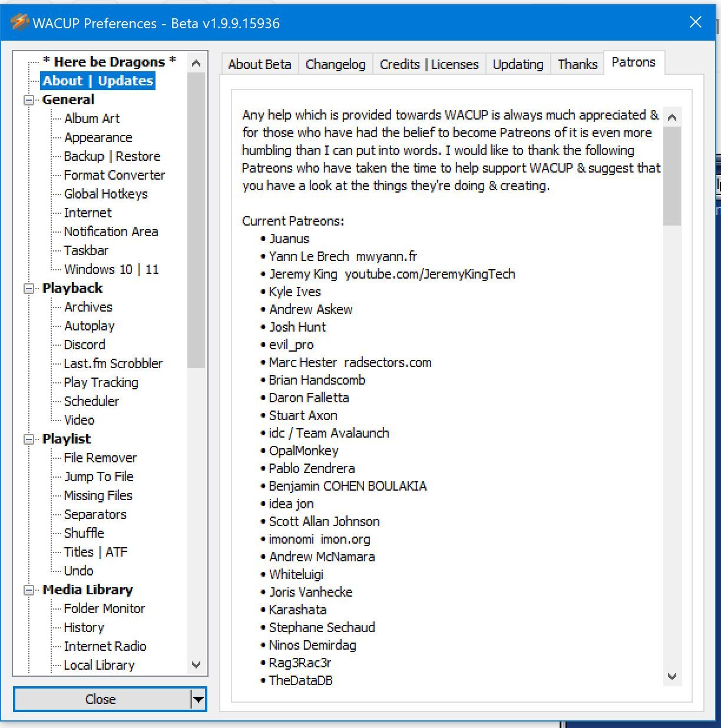Open the Close button dropdown arrow
Screen dimensions: 721x728
point(199,699)
